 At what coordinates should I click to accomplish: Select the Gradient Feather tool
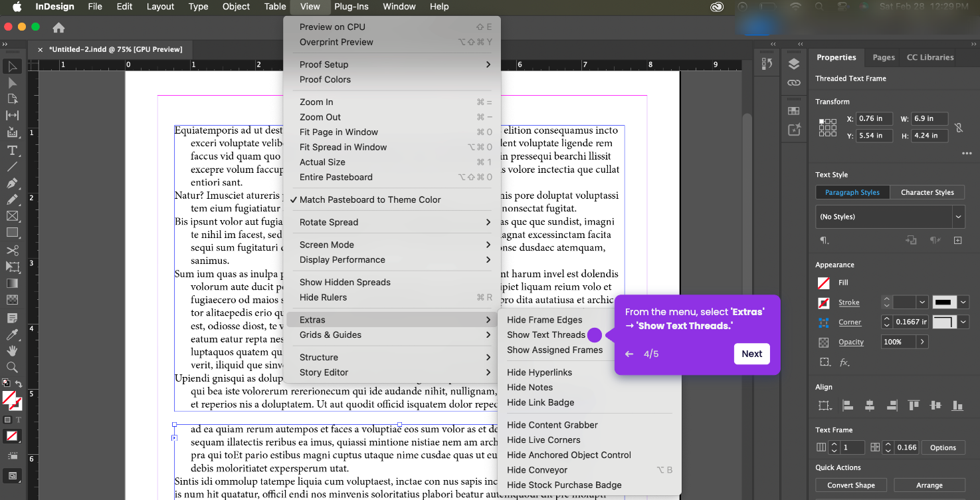(x=12, y=300)
